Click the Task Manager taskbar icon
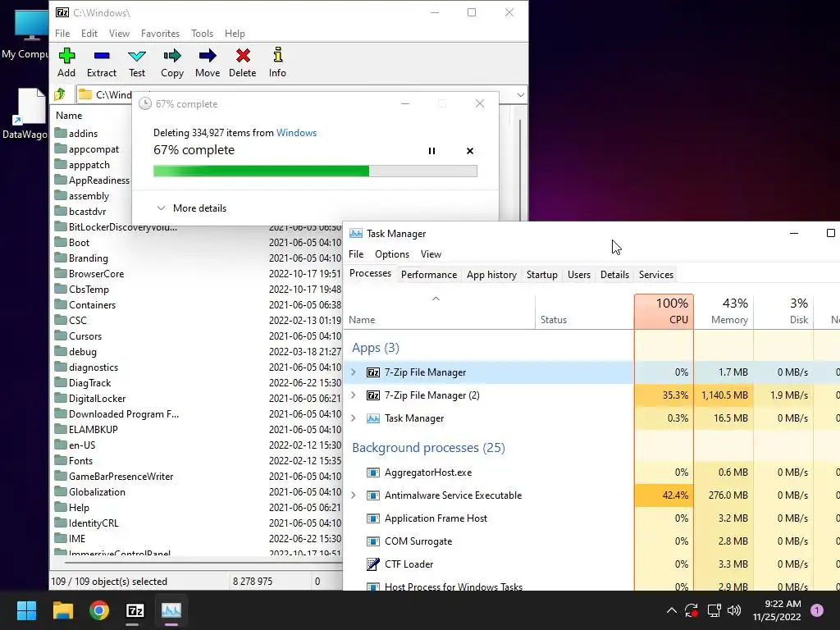The width and height of the screenshot is (840, 630). (x=171, y=610)
